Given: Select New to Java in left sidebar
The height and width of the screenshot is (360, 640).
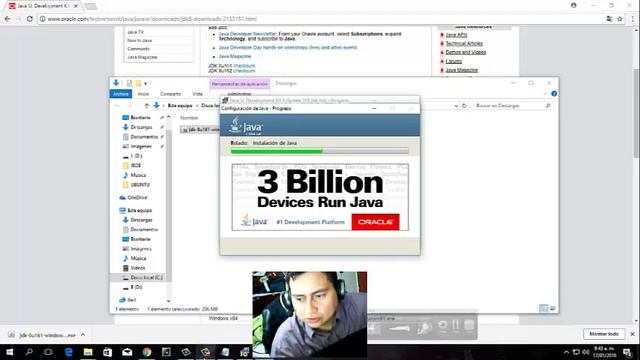Looking at the screenshot, I should coord(139,40).
